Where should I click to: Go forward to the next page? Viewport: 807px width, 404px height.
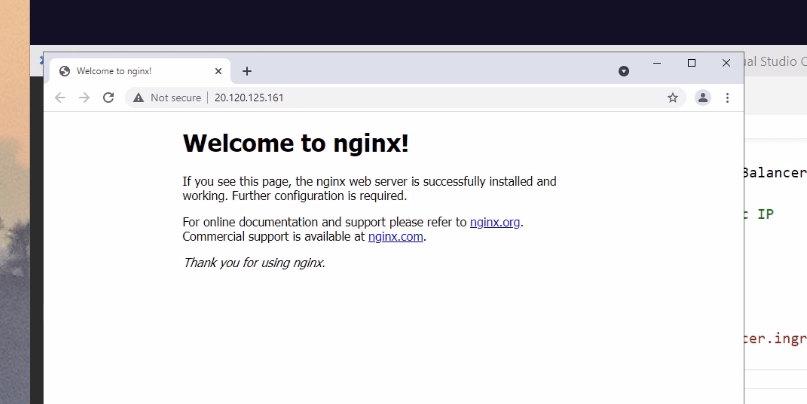(x=84, y=98)
